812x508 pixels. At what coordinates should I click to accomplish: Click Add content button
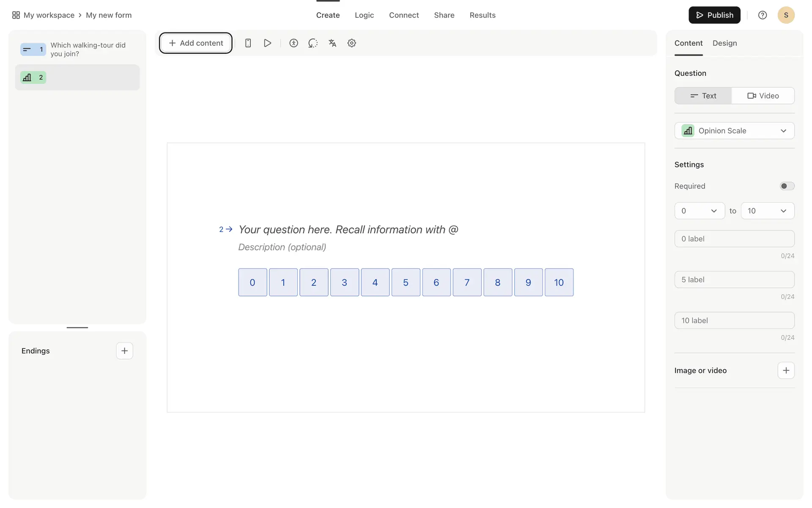(x=195, y=43)
